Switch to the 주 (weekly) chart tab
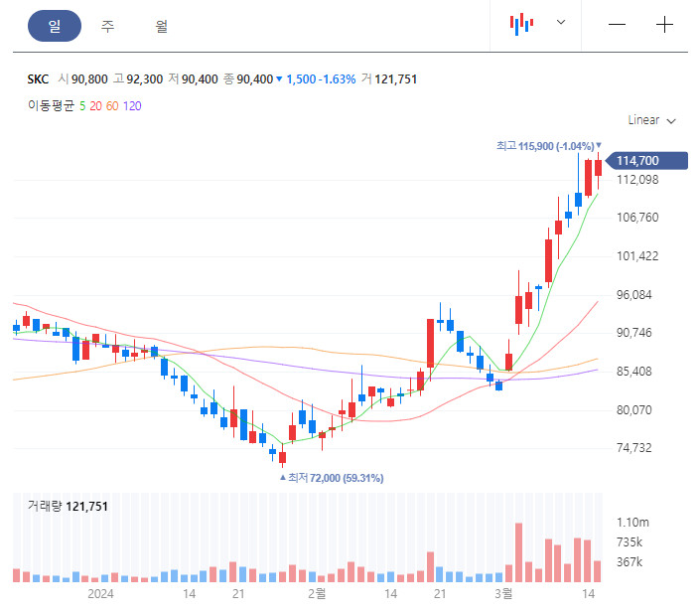This screenshot has height=615, width=700. 107,26
